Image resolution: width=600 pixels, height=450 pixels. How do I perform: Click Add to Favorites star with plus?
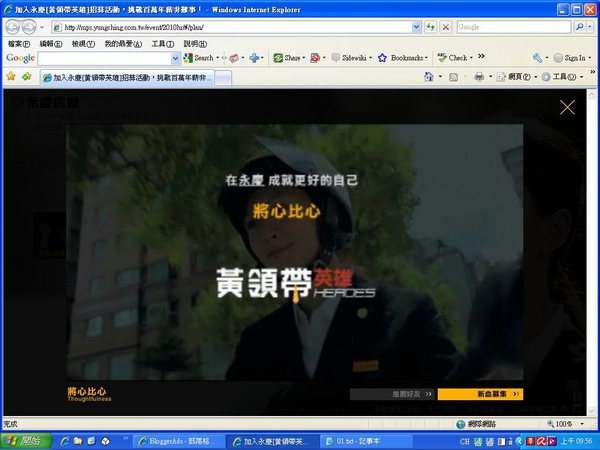click(x=26, y=77)
